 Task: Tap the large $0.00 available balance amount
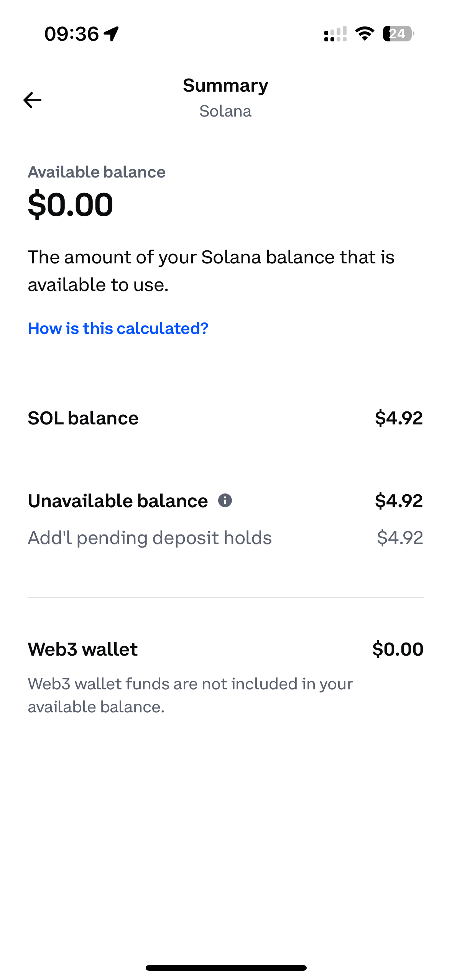(71, 204)
